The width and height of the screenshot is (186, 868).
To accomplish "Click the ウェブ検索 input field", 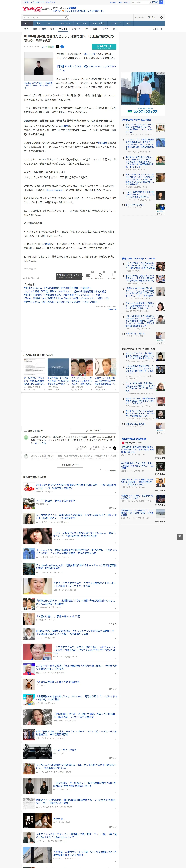I will tap(140, 2).
